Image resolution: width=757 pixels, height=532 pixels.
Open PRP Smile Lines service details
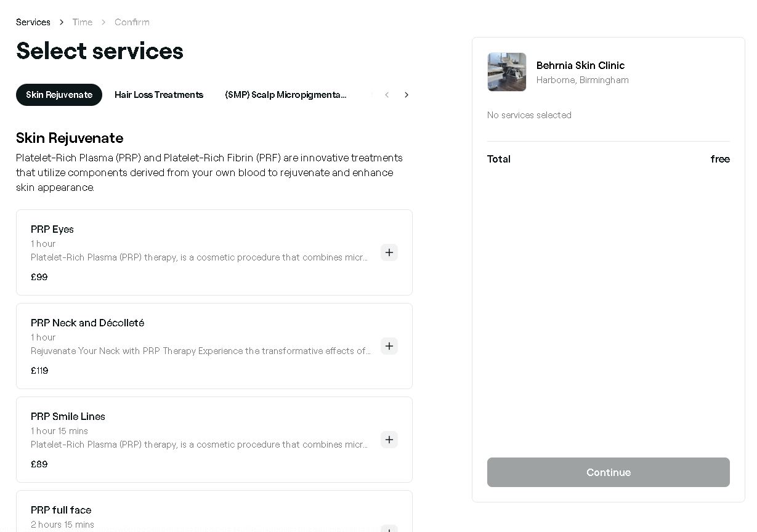[x=68, y=416]
